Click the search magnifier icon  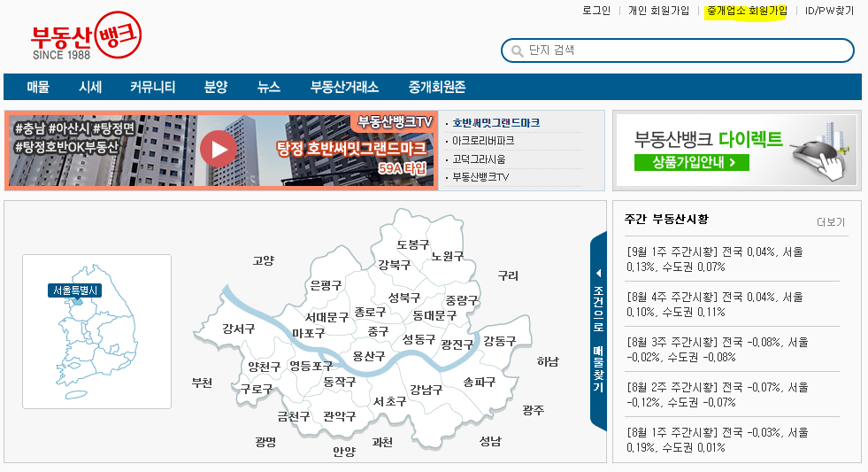[517, 51]
